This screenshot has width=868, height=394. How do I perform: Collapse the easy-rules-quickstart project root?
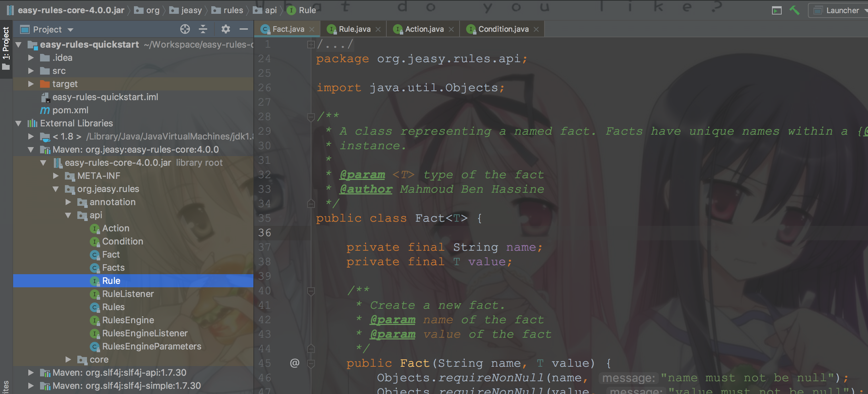(19, 45)
